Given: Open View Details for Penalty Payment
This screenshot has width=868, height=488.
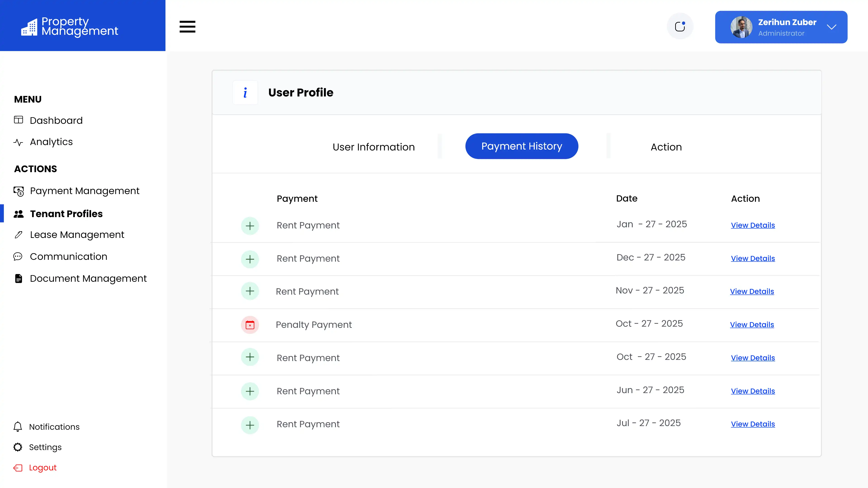Looking at the screenshot, I should point(752,325).
